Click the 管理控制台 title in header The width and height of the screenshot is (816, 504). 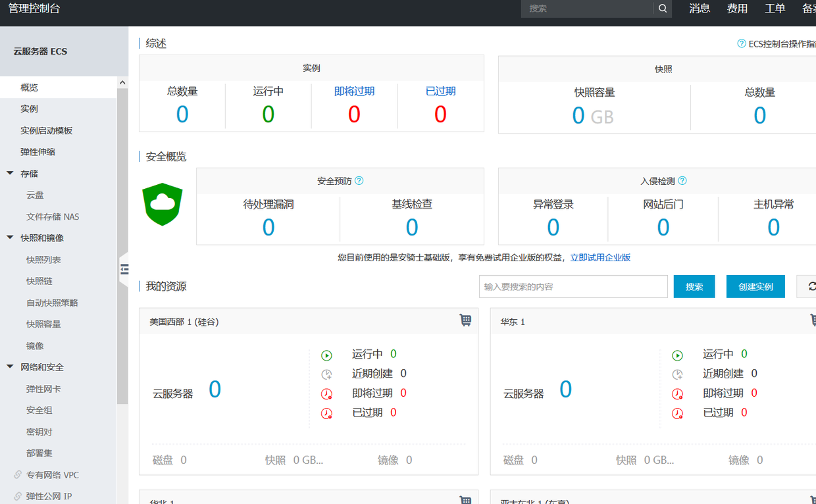34,9
